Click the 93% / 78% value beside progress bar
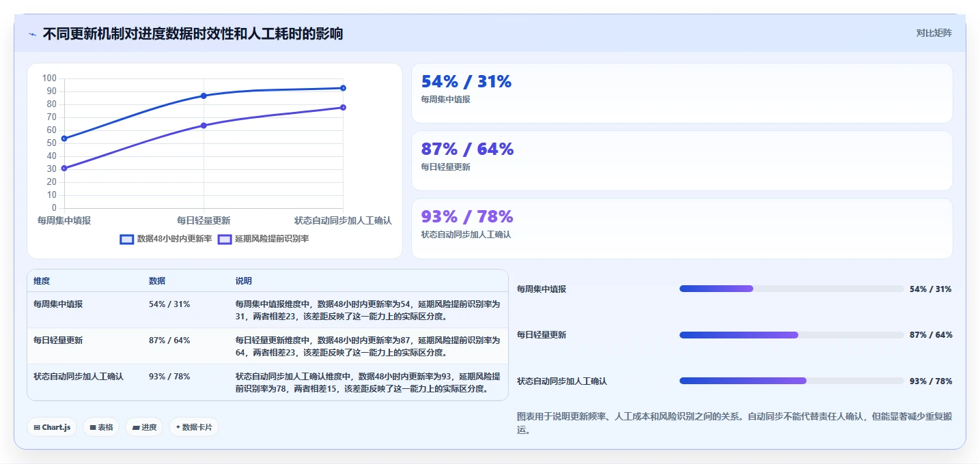The width and height of the screenshot is (980, 464). pos(931,381)
